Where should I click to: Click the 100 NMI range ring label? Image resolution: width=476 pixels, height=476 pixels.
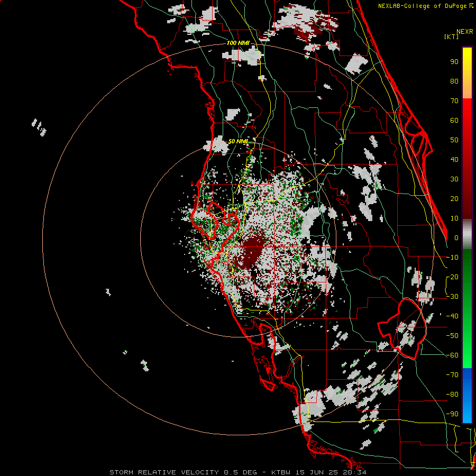[238, 43]
